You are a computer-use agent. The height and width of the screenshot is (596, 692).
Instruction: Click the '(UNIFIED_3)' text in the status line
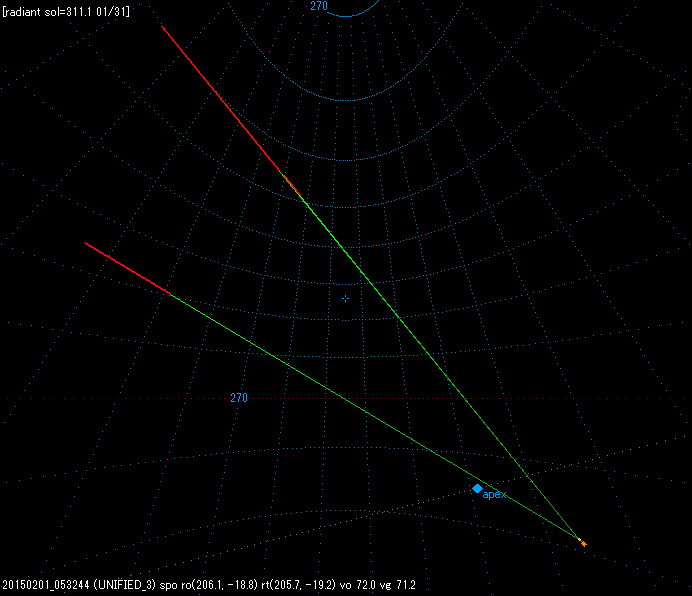(124, 585)
